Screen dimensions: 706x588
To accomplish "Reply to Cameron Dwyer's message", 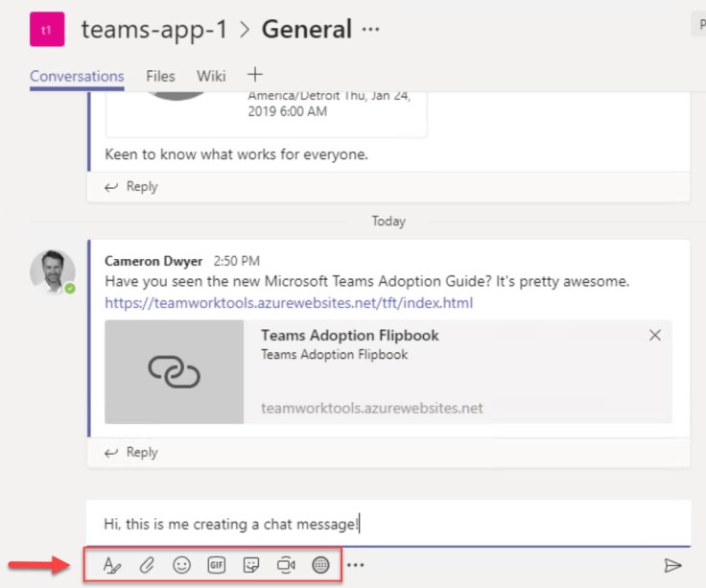I will pos(131,452).
